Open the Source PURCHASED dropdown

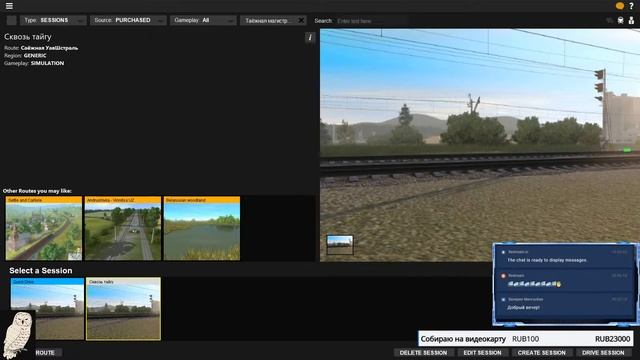click(x=128, y=20)
